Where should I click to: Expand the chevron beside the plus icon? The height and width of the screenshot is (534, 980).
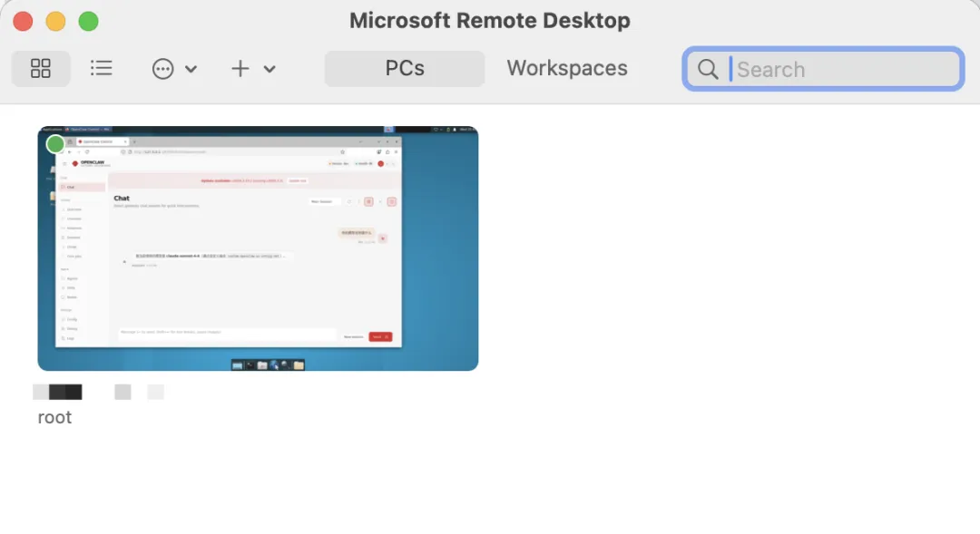(x=269, y=69)
